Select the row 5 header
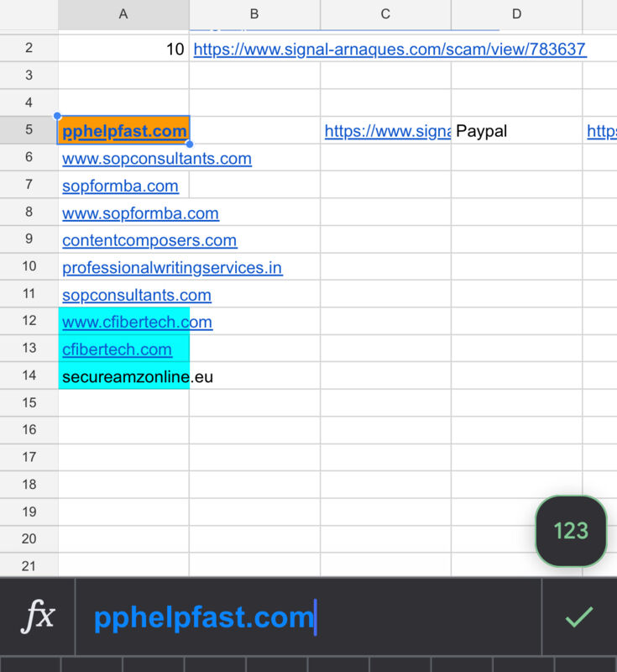Viewport: 617px width, 672px height. coord(29,130)
